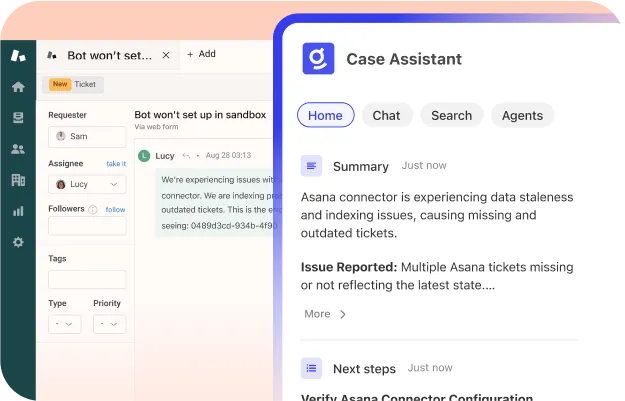This screenshot has width=625, height=401.
Task: Open the Customers people icon in the sidebar
Action: [x=18, y=149]
